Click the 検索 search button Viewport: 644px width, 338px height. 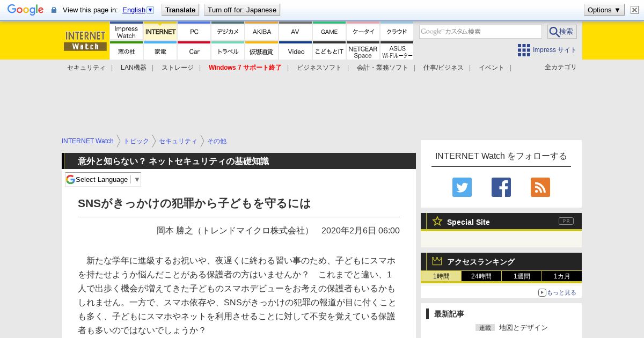[x=562, y=32]
